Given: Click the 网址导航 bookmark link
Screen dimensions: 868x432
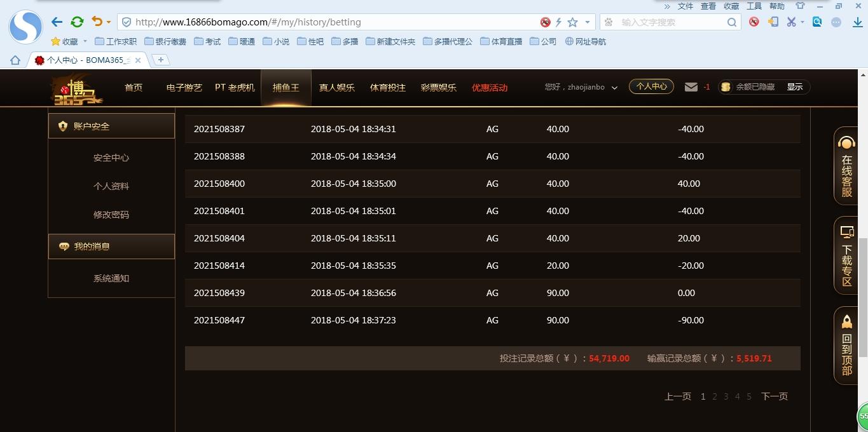Looking at the screenshot, I should coord(585,41).
